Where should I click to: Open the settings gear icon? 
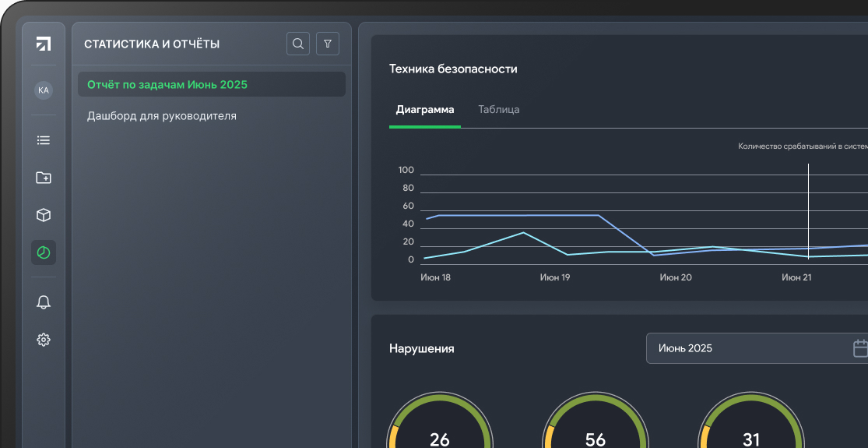tap(44, 340)
